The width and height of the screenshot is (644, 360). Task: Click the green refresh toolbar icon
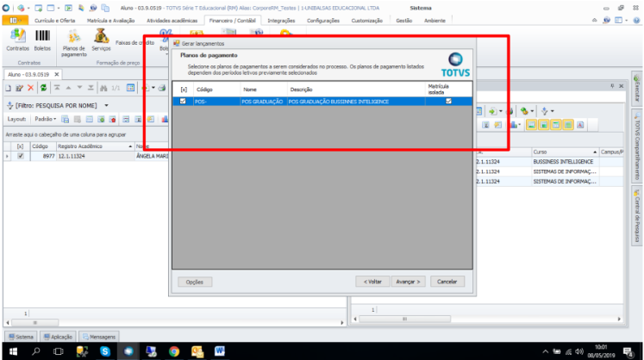tap(42, 88)
